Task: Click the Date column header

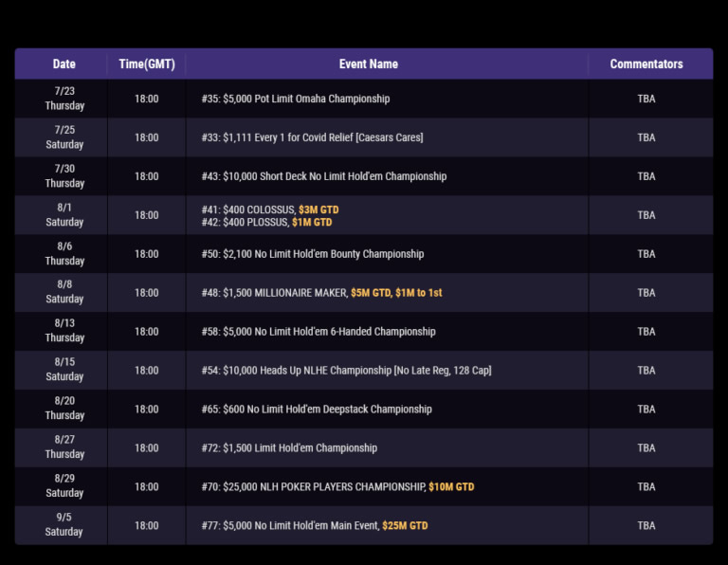Action: 64,64
